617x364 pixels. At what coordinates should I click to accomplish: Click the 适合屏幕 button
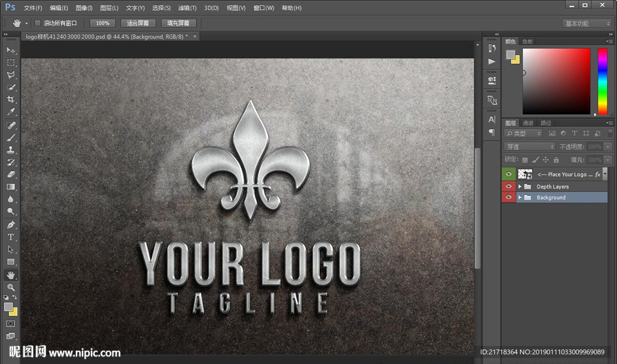point(138,24)
